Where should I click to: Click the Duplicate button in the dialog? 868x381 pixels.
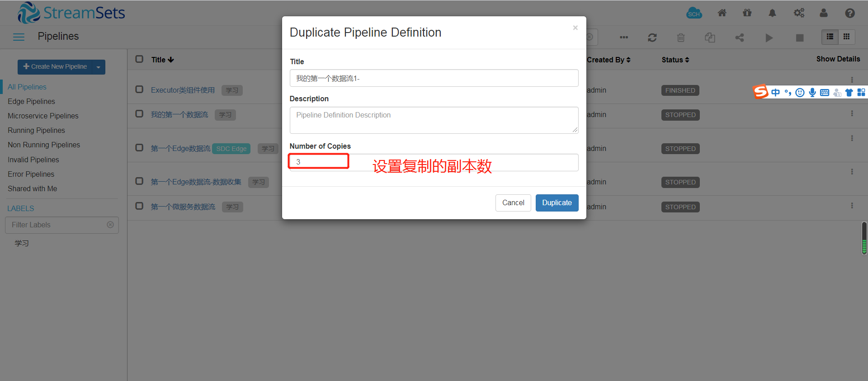(557, 202)
